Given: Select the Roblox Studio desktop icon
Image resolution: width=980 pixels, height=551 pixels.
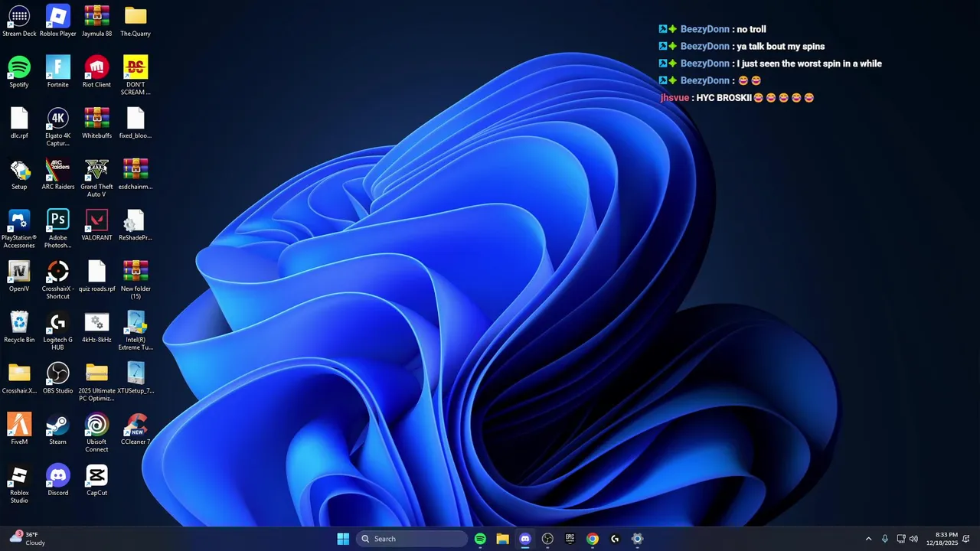Looking at the screenshot, I should pyautogui.click(x=19, y=484).
